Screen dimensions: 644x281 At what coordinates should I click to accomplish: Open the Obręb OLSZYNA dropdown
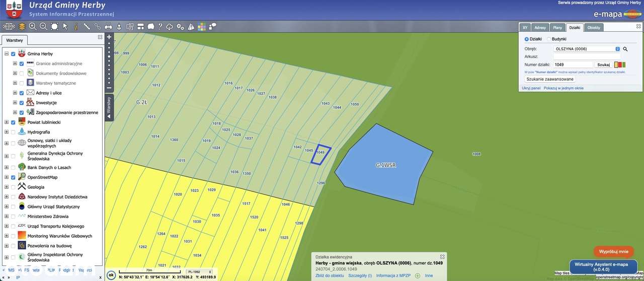(587, 49)
